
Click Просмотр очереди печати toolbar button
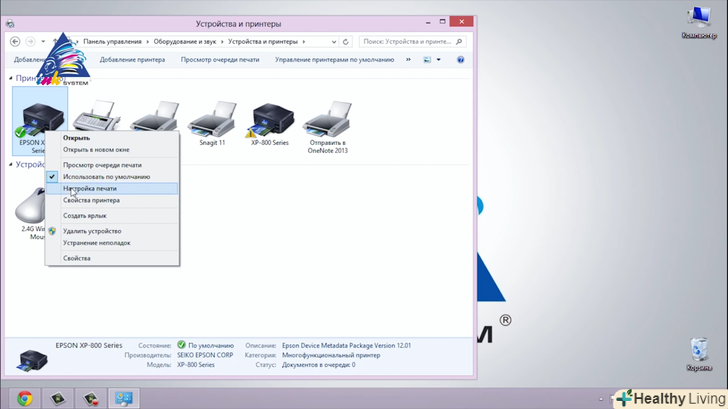tap(220, 59)
